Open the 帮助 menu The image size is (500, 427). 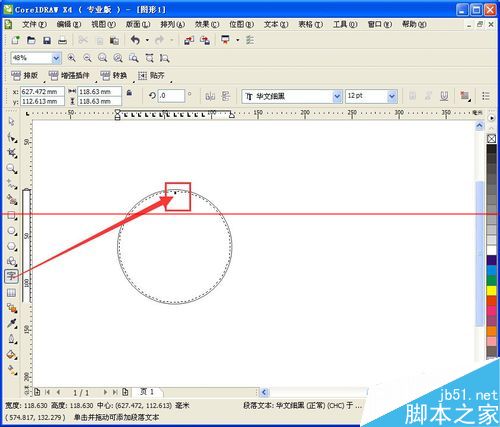pyautogui.click(x=414, y=24)
